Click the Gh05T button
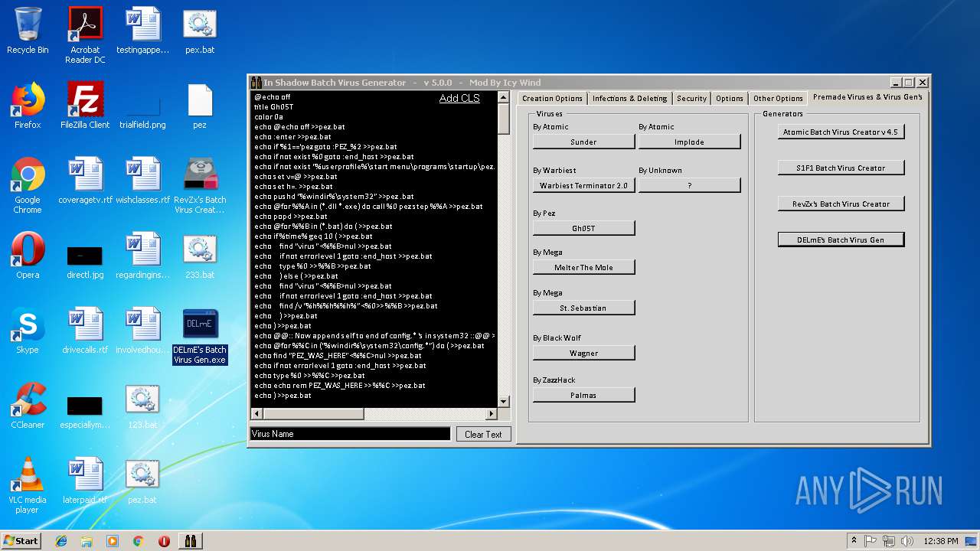The width and height of the screenshot is (980, 551). (583, 228)
